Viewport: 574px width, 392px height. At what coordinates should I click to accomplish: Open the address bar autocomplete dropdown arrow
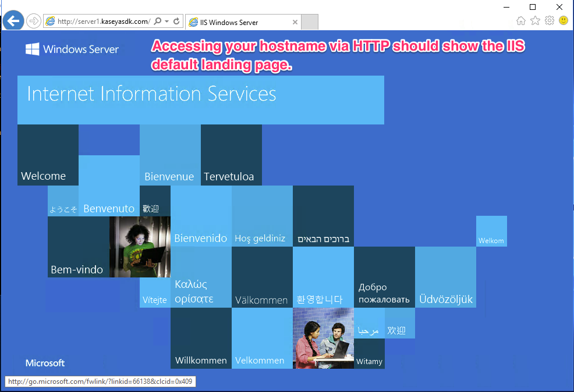click(167, 21)
